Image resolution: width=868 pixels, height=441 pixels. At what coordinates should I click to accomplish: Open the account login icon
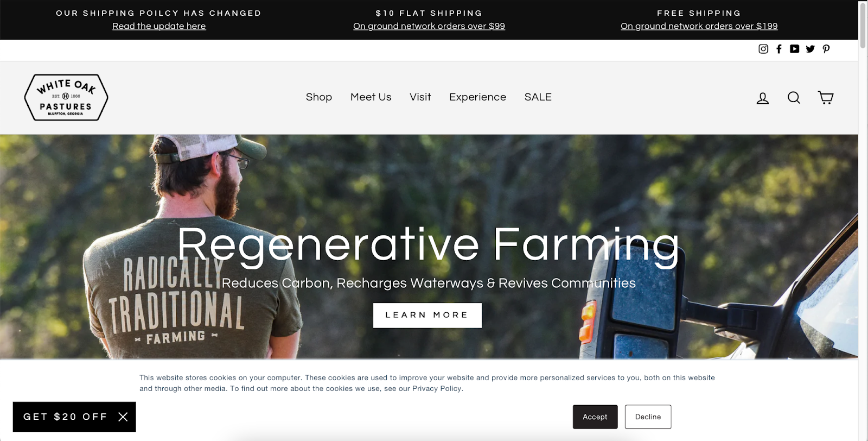pyautogui.click(x=763, y=98)
